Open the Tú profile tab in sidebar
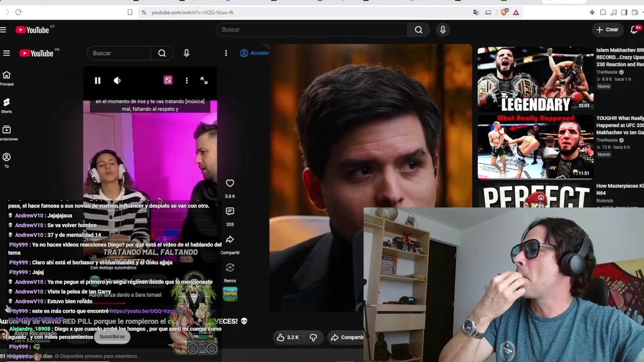The width and height of the screenshot is (644, 362). [7, 160]
